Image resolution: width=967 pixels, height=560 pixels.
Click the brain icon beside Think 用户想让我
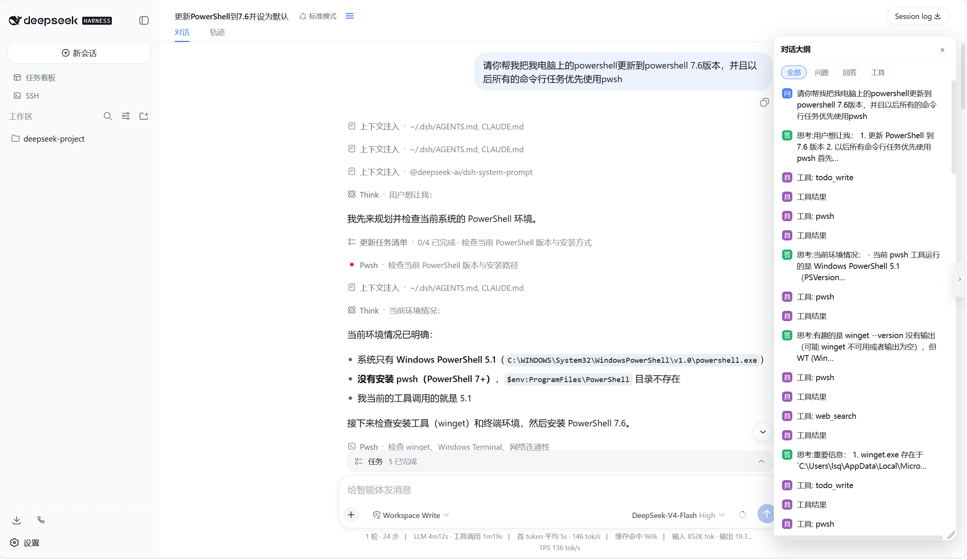click(352, 195)
